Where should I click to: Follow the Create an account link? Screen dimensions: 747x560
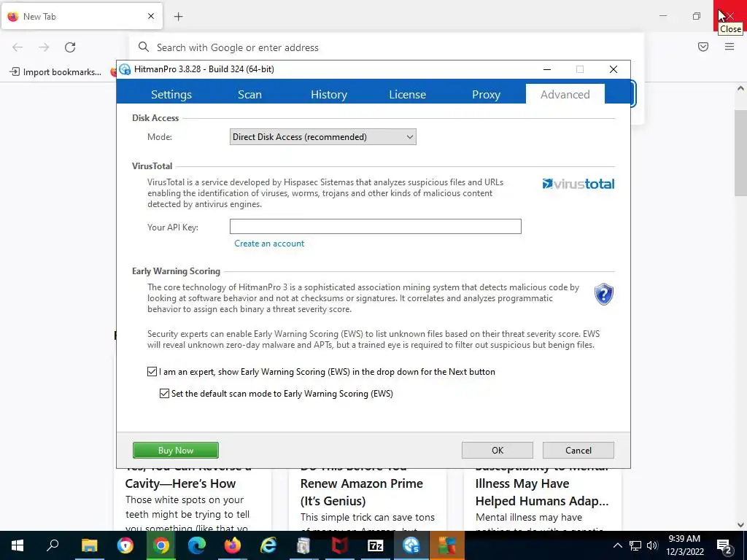tap(269, 244)
